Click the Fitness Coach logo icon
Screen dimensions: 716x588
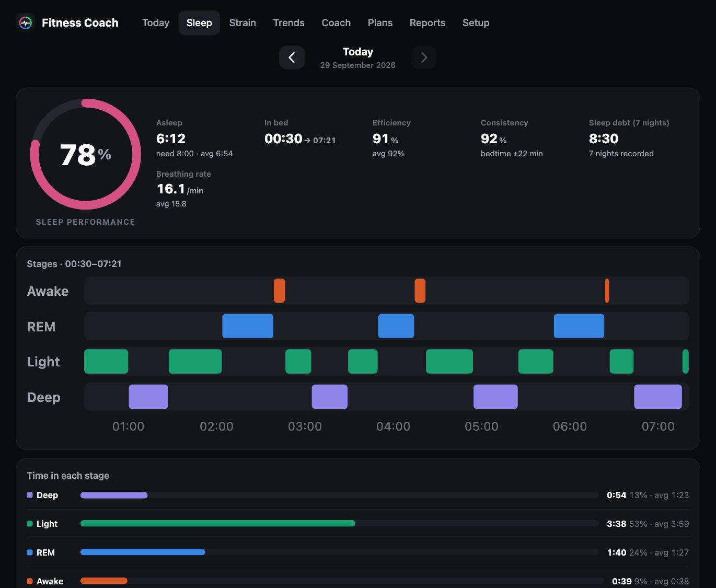(26, 23)
